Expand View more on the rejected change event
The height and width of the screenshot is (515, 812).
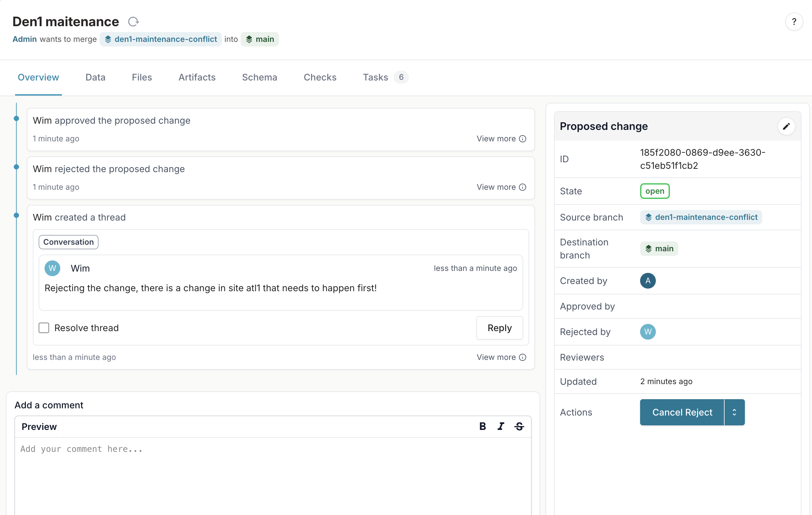[495, 187]
